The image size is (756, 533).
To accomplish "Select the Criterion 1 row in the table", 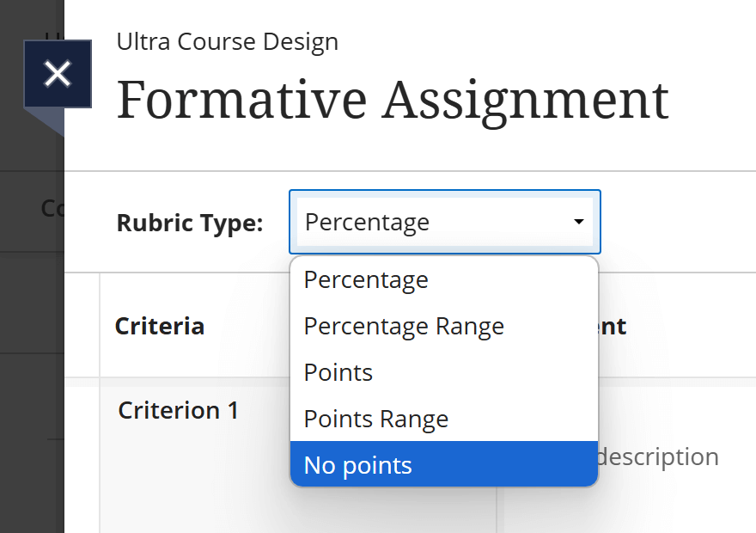I will coord(178,410).
